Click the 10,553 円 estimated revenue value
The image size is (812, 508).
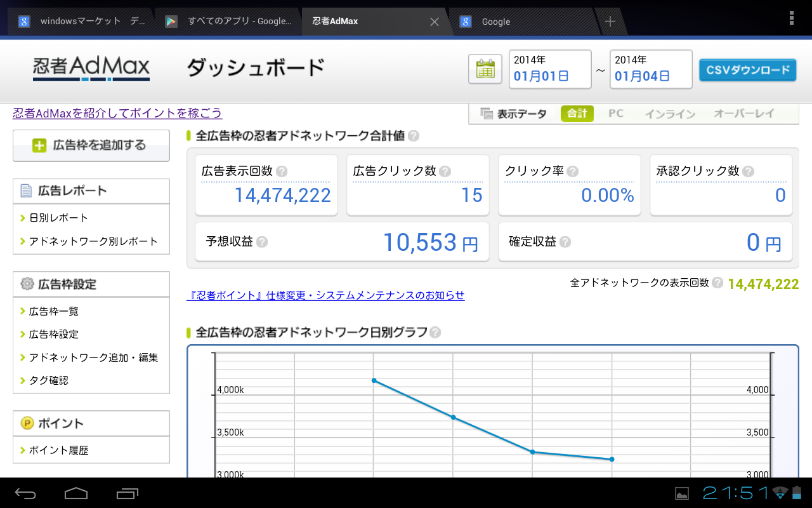(430, 243)
